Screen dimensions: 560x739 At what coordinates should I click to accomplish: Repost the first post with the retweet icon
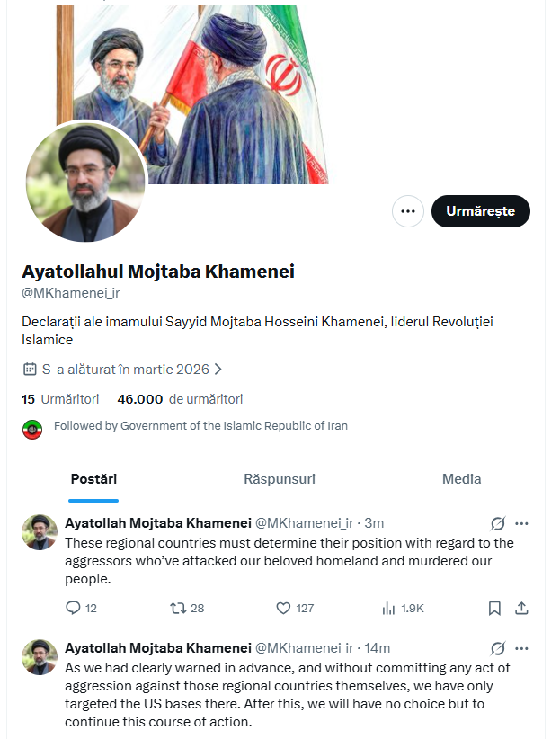pos(178,609)
